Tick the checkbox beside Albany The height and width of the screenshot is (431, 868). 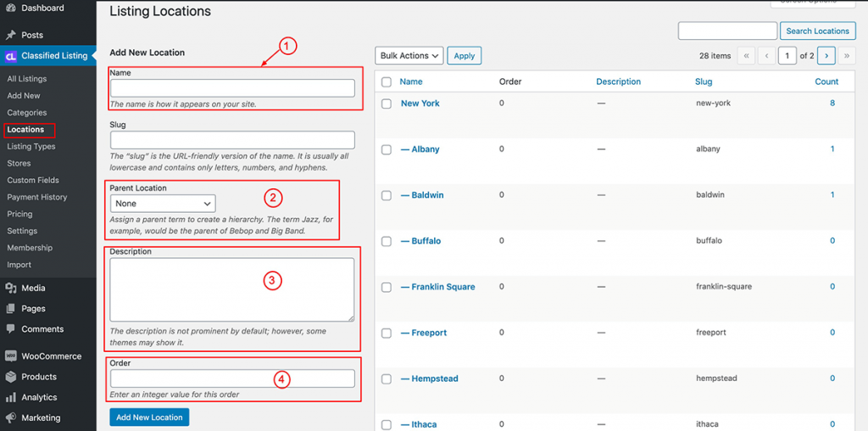[x=387, y=149]
